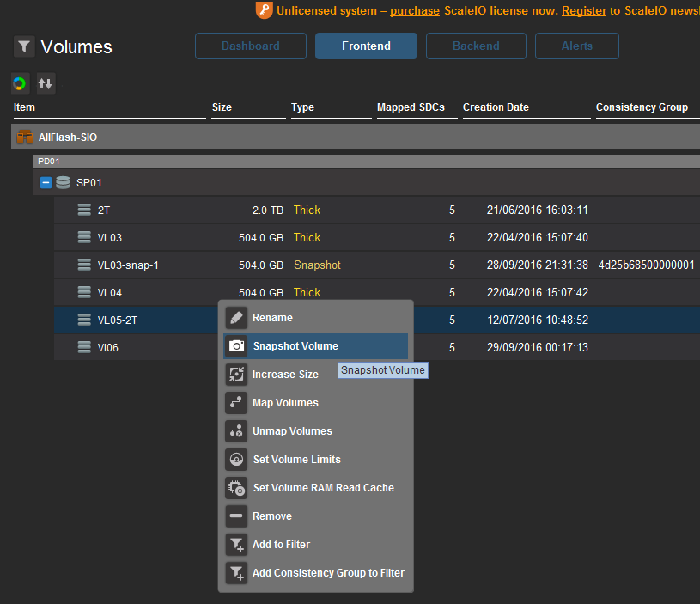
Task: Click the SP01 storage pool disk icon
Action: coord(63,183)
